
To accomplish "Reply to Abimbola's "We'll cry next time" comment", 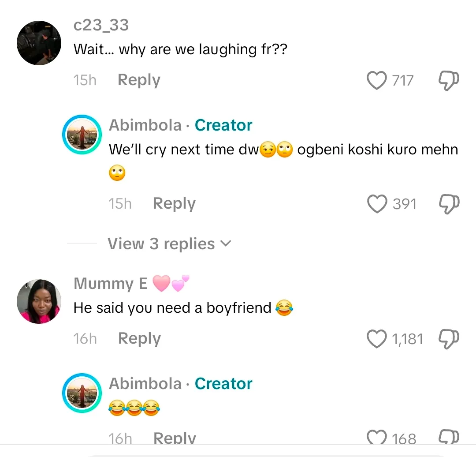I will (174, 204).
